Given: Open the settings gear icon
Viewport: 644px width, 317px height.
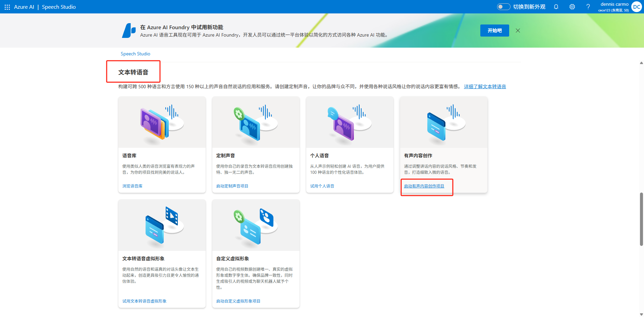Looking at the screenshot, I should point(572,7).
